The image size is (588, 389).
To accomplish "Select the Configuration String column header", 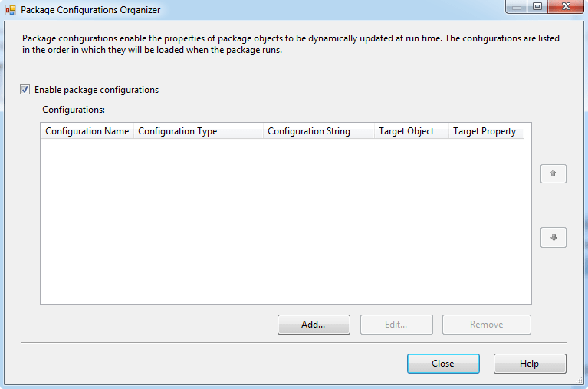I will pyautogui.click(x=319, y=131).
